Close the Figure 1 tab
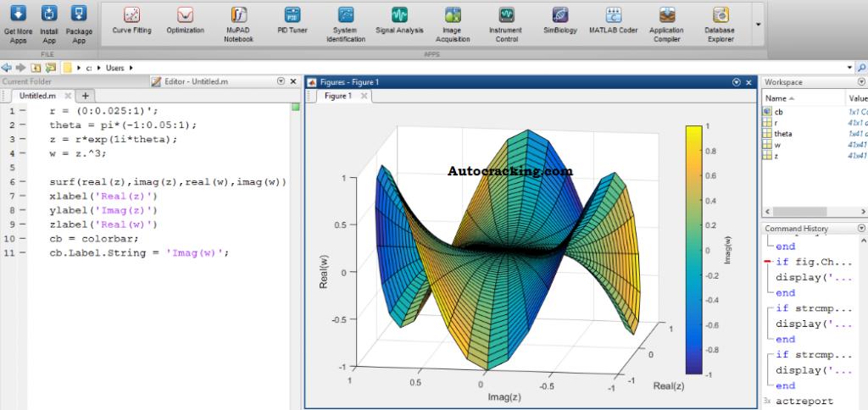 pyautogui.click(x=364, y=96)
